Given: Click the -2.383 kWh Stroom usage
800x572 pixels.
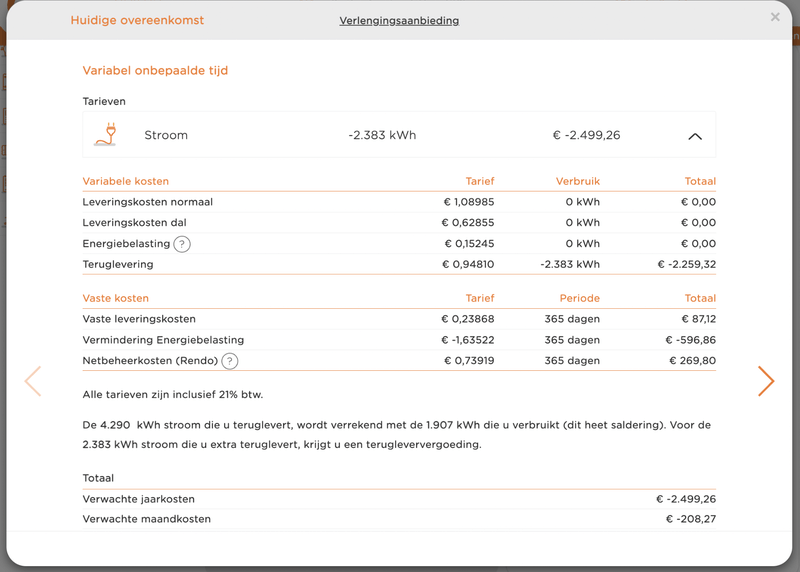Looking at the screenshot, I should (x=382, y=135).
